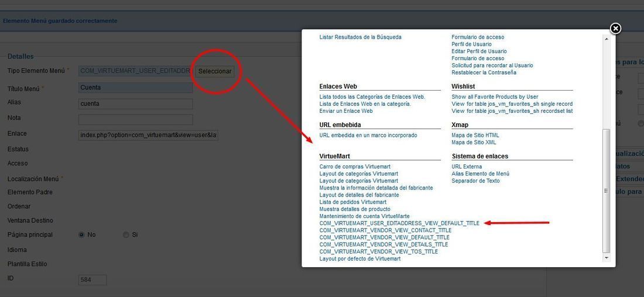Select jos_vm_favorites_sh single record view
The height and width of the screenshot is (297, 644).
tap(512, 104)
